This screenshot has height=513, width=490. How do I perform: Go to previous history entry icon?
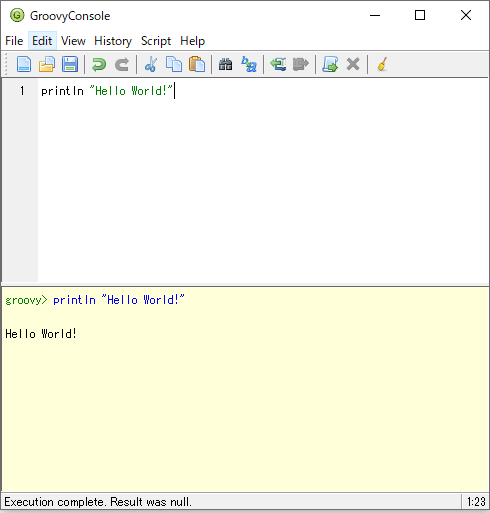click(x=278, y=64)
